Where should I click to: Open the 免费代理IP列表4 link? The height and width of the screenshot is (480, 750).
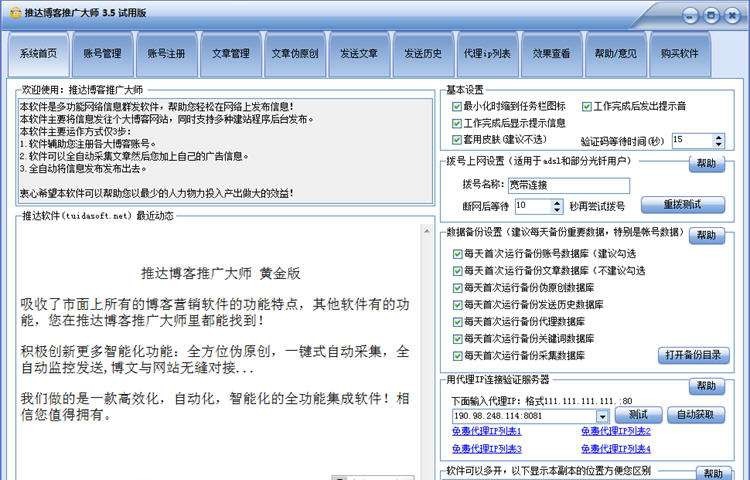click(x=616, y=449)
